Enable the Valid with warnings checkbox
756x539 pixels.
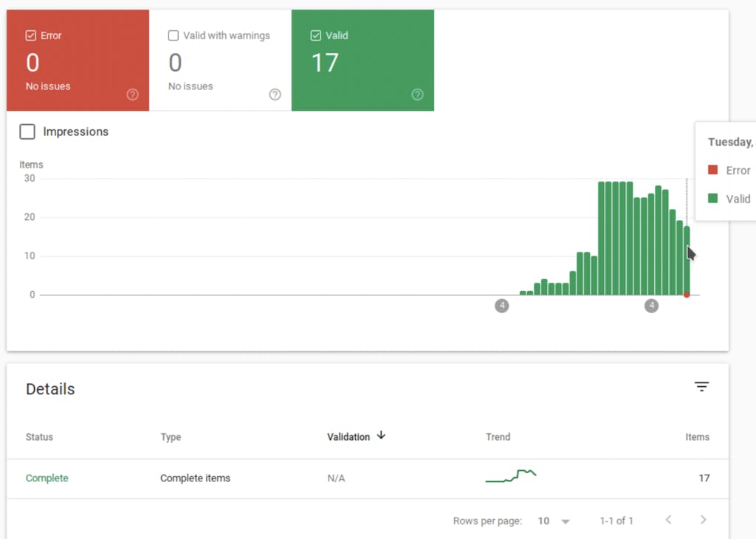(x=173, y=35)
